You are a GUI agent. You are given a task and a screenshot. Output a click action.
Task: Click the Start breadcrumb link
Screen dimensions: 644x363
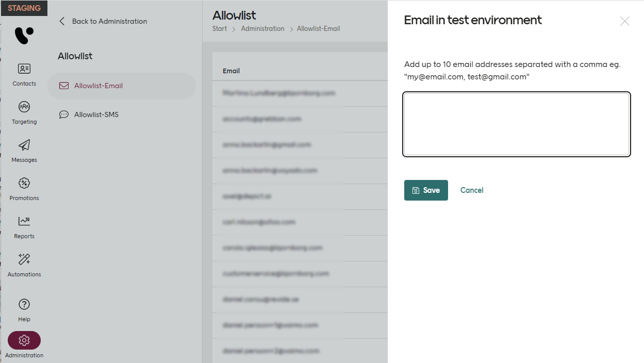tap(220, 29)
